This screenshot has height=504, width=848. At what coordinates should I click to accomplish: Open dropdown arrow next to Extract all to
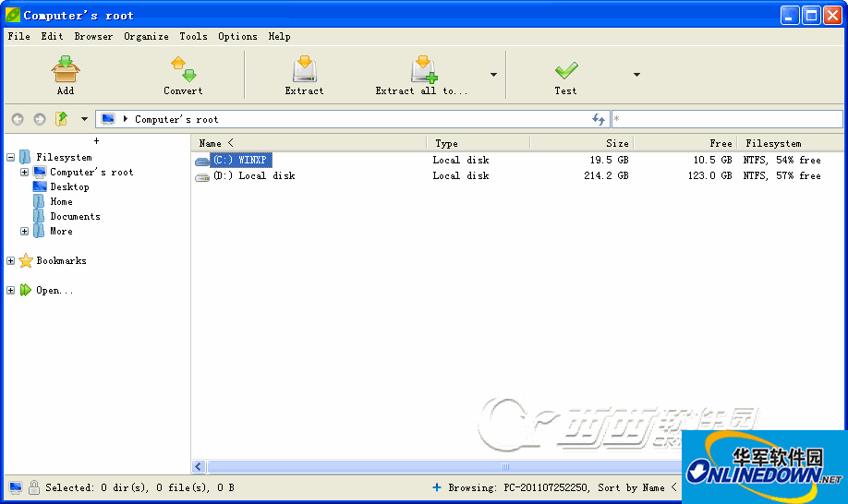[x=493, y=75]
